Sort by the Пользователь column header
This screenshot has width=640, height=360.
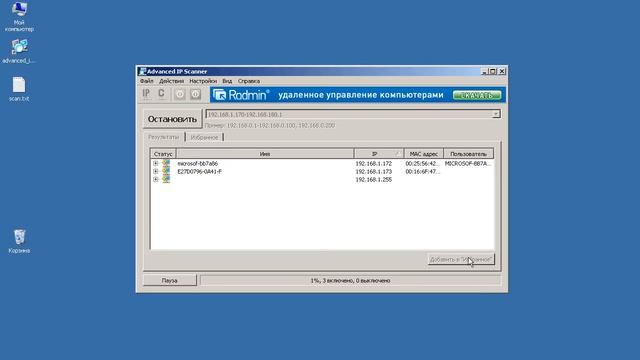[x=468, y=154]
